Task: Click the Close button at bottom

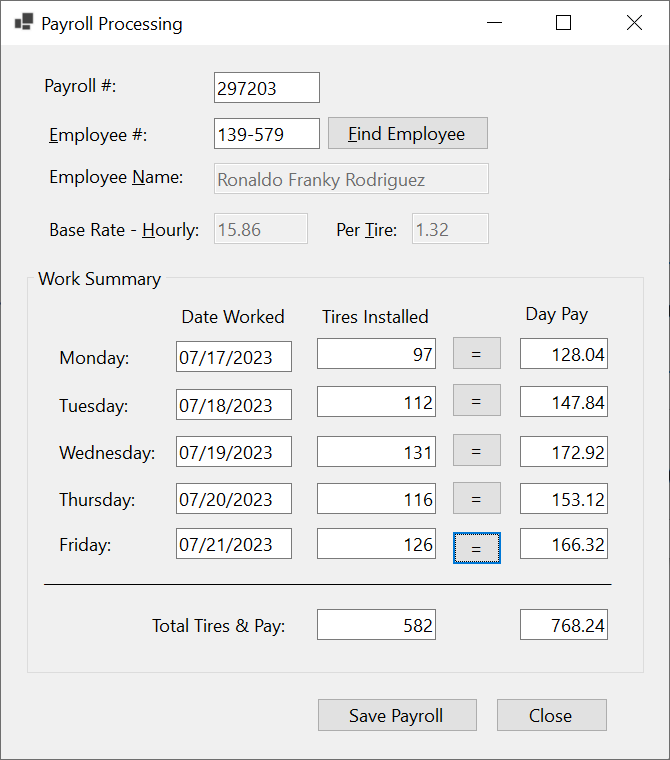Action: (x=552, y=715)
